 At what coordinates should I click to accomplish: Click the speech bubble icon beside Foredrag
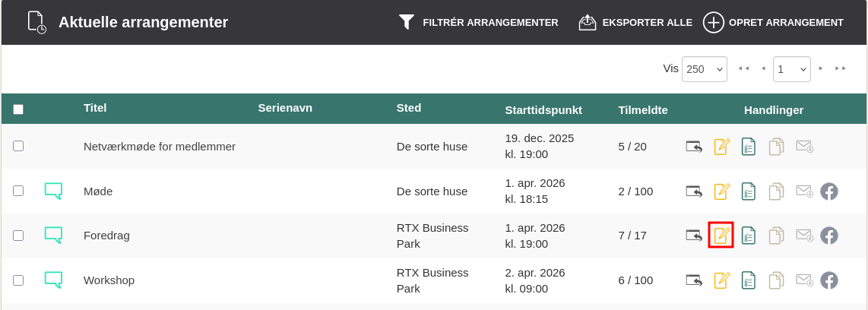[53, 236]
